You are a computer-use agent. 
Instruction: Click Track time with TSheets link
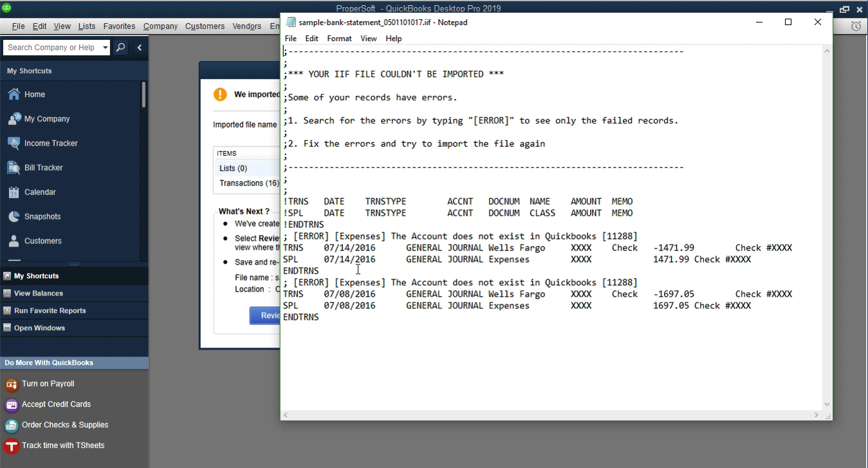[63, 445]
